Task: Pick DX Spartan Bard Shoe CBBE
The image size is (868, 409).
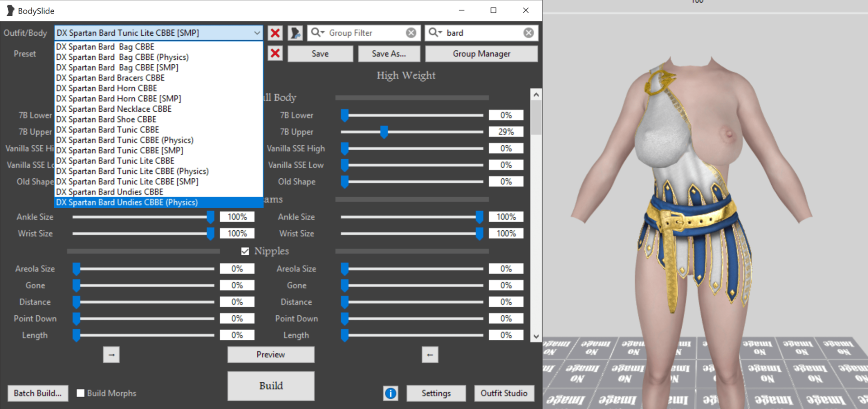Action: (159, 119)
